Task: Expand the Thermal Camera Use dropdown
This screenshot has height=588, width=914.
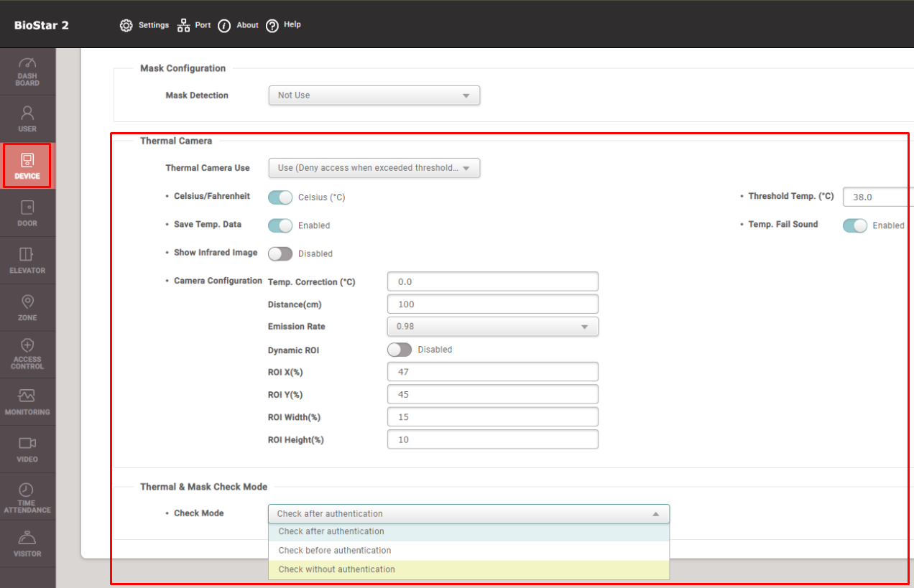Action: tap(374, 168)
